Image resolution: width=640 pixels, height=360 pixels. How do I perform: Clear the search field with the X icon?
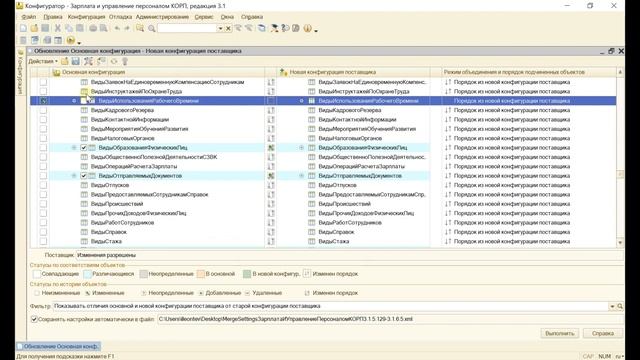(228, 28)
